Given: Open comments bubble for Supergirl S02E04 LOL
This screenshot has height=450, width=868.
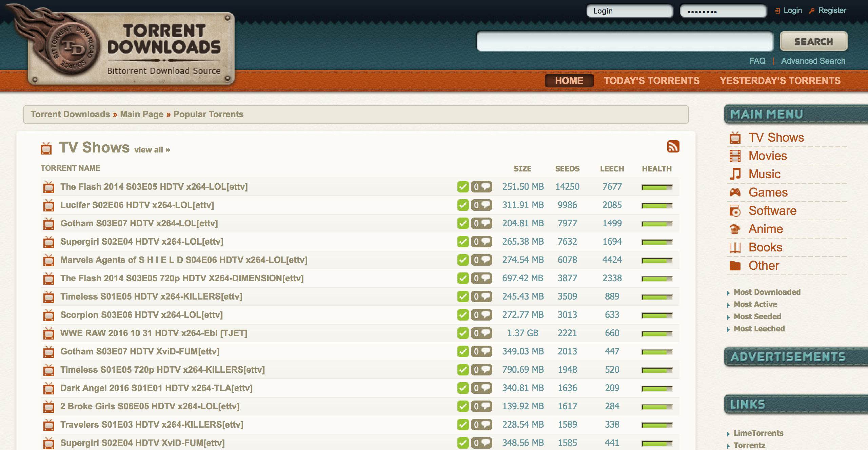Looking at the screenshot, I should pos(481,242).
